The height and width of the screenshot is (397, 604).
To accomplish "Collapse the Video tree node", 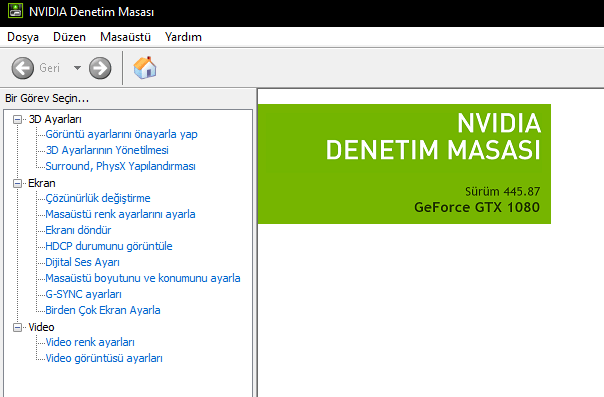I will coord(17,327).
